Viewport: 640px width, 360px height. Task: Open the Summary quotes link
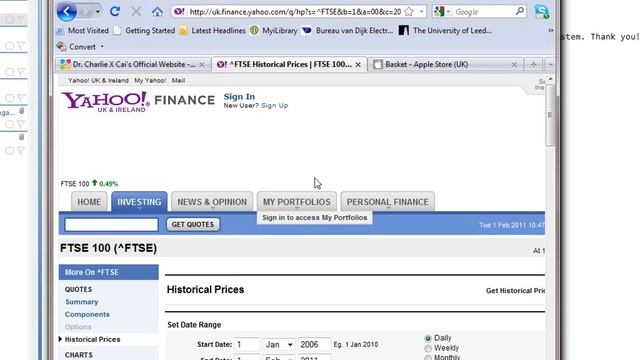[x=82, y=302]
